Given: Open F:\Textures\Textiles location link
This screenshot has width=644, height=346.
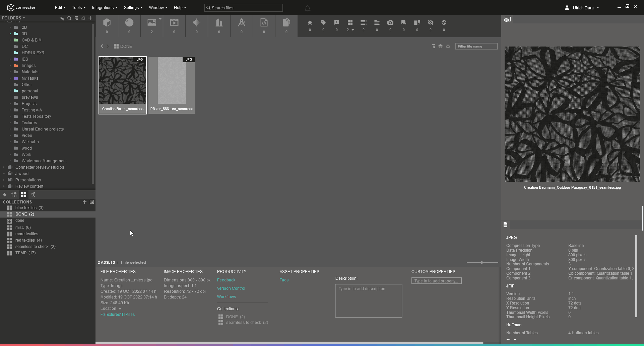Looking at the screenshot, I should pos(118,315).
